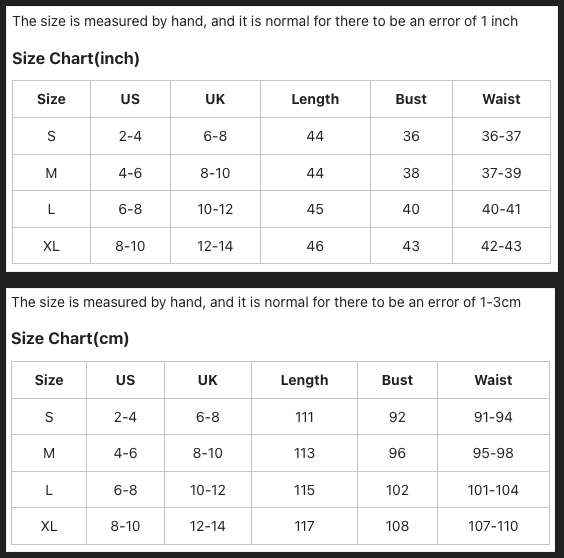The width and height of the screenshot is (564, 558).
Task: Click the Bust header in inch chart
Action: (x=411, y=99)
